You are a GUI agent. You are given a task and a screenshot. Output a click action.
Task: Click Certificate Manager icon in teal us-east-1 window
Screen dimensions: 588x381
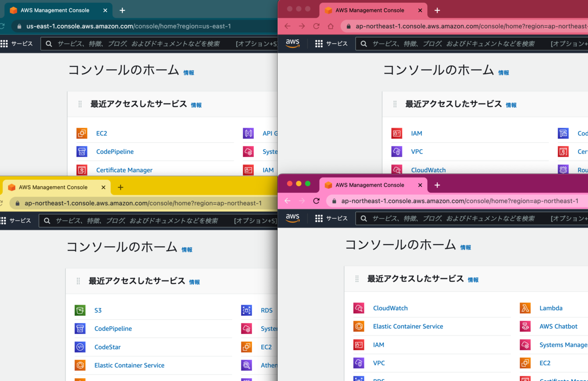point(82,170)
